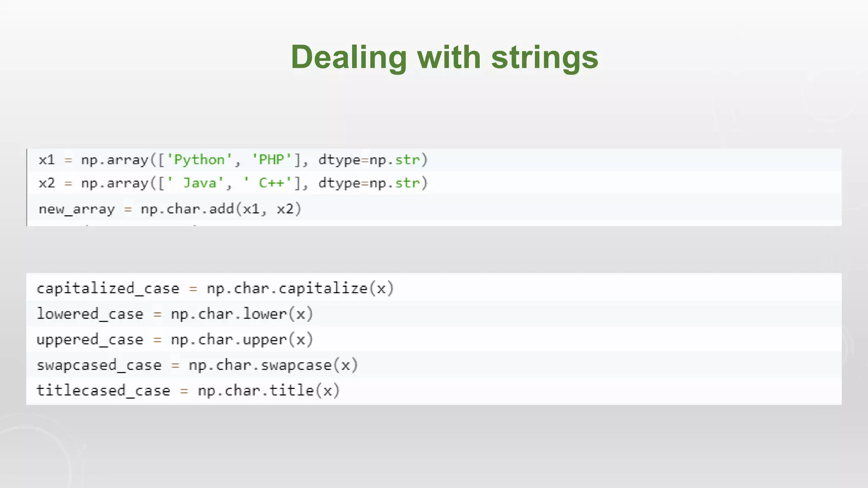Click the new_array np.char.add line
Viewport: 868px width, 488px height.
[x=170, y=209]
